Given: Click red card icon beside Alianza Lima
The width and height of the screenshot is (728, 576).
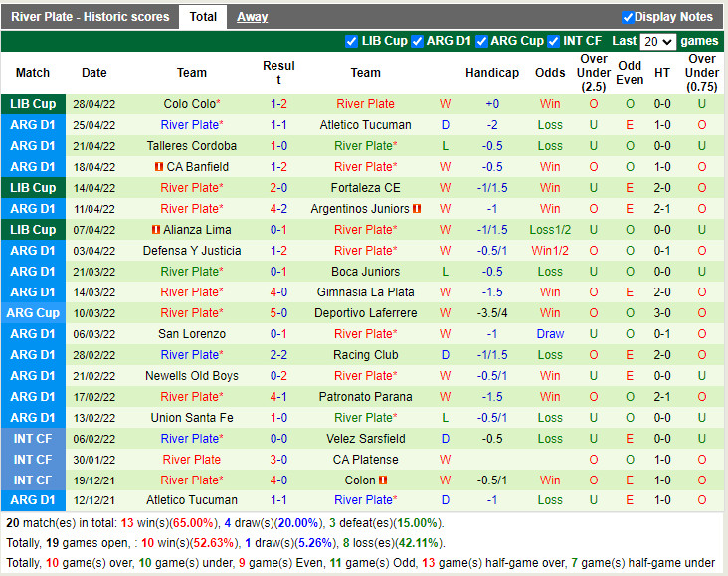Looking at the screenshot, I should 156,230.
